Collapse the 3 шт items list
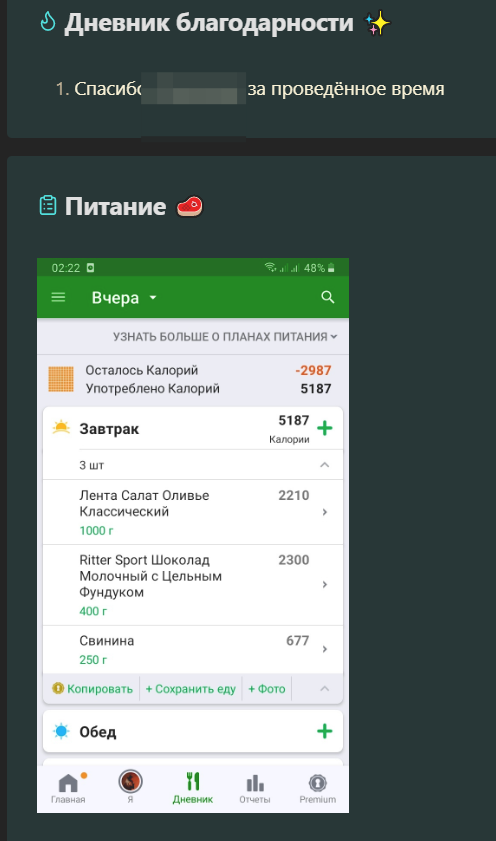Screen dimensions: 496x841 point(193,465)
